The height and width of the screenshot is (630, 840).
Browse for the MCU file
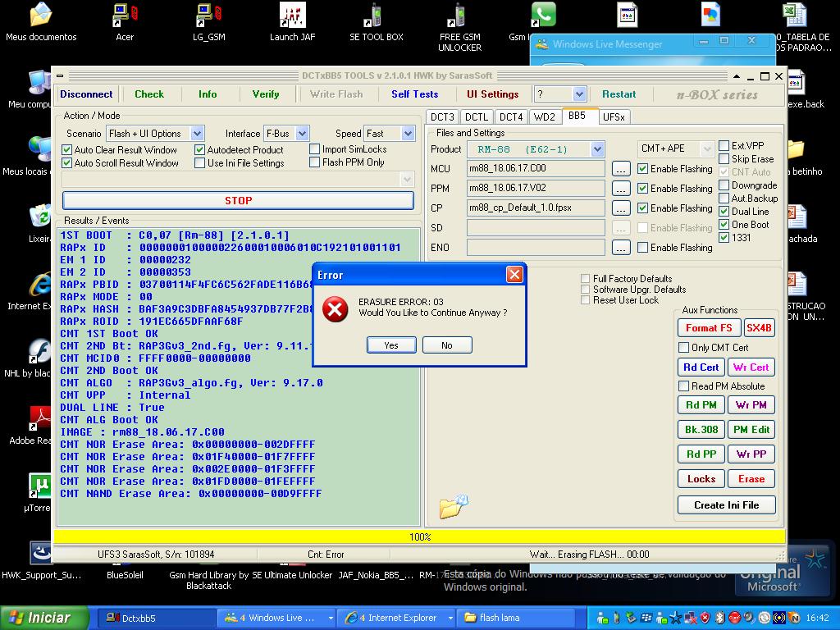[x=620, y=169]
